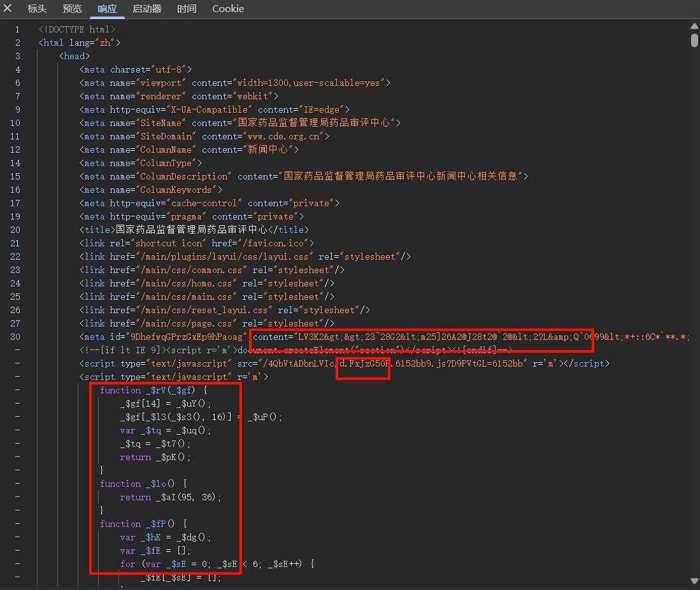This screenshot has width=700, height=590.
Task: Open the 启动器 tab
Action: point(147,9)
